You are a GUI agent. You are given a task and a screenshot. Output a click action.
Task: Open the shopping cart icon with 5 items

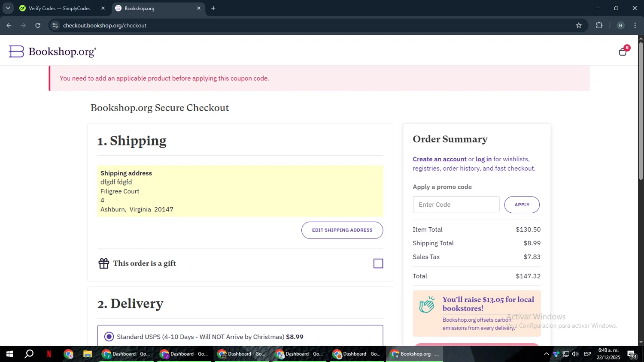coord(623,52)
